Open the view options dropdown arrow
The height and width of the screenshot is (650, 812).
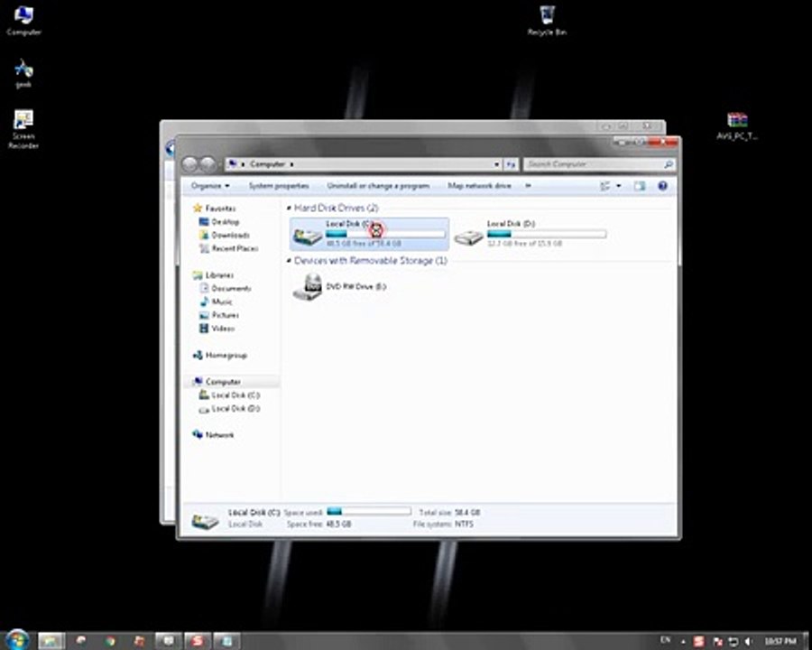(x=618, y=186)
